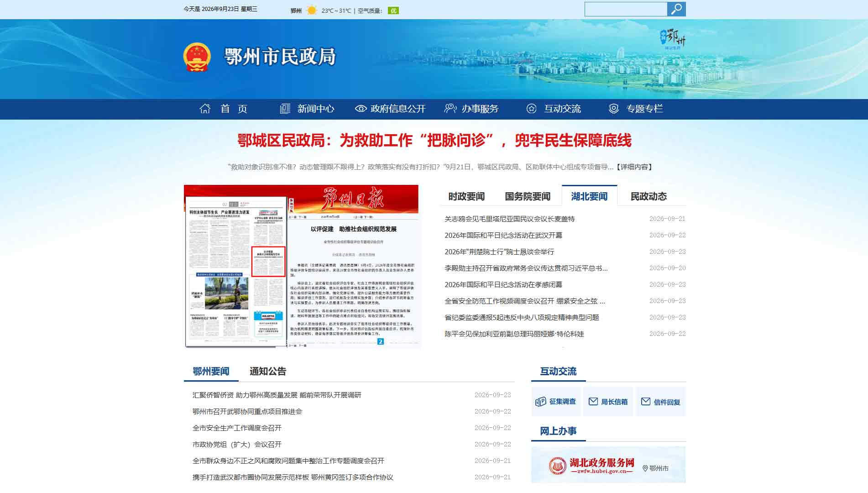
Task: Click the star badge icon beside 互动交流
Action: pos(532,109)
